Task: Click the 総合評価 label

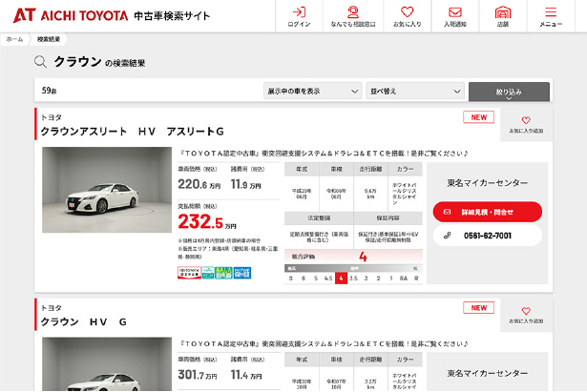Action: click(303, 257)
